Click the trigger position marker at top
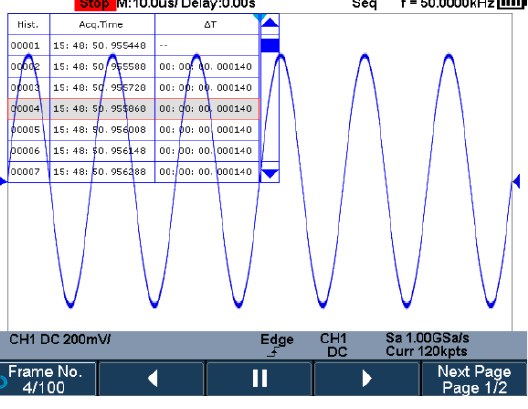This screenshot has width=528, height=409. click(x=259, y=17)
